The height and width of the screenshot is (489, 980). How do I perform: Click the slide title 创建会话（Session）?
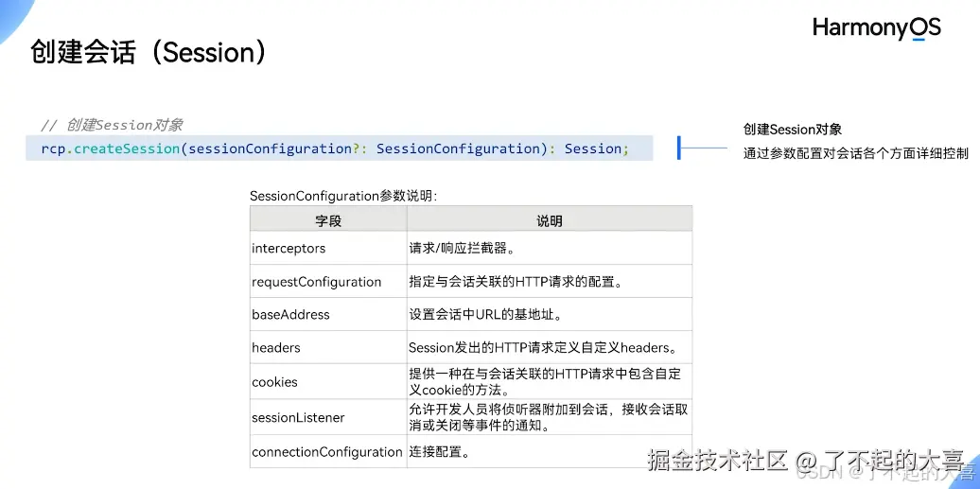click(149, 52)
